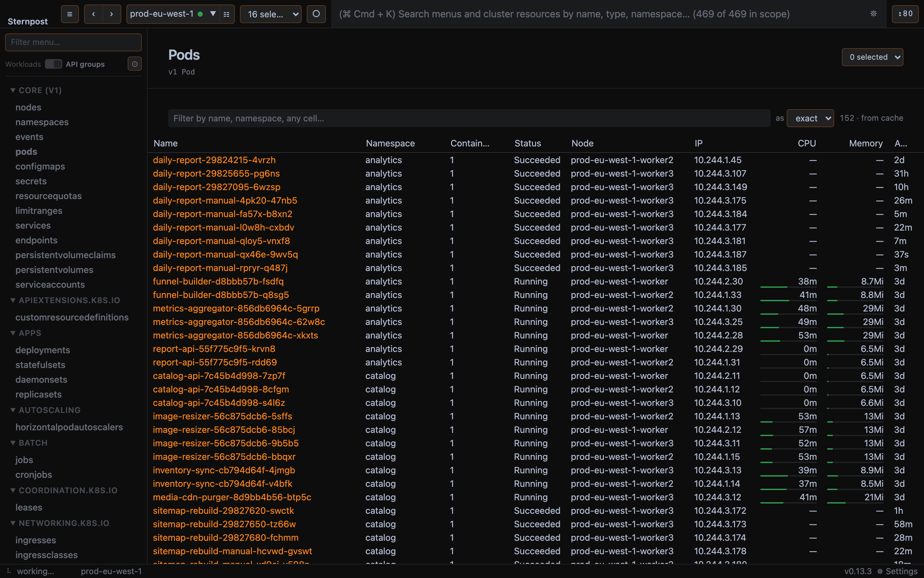This screenshot has height=578, width=924.
Task: Open nodes in the sidebar
Action: [28, 107]
